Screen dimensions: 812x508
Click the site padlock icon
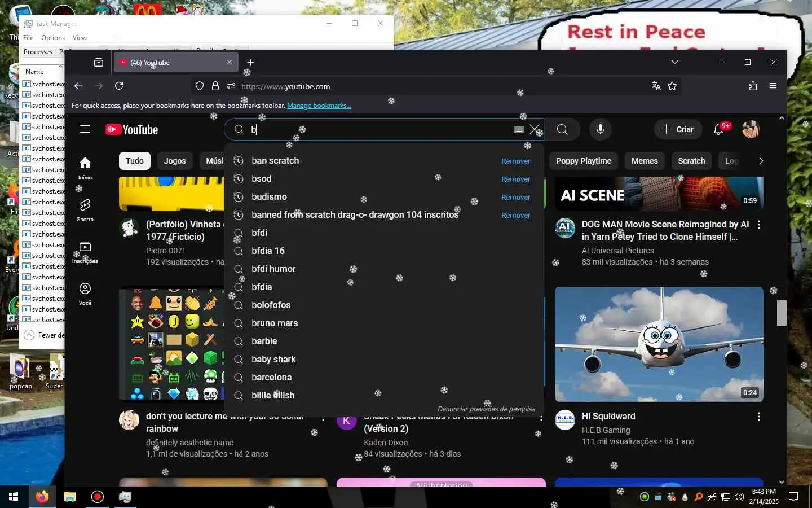tap(215, 86)
